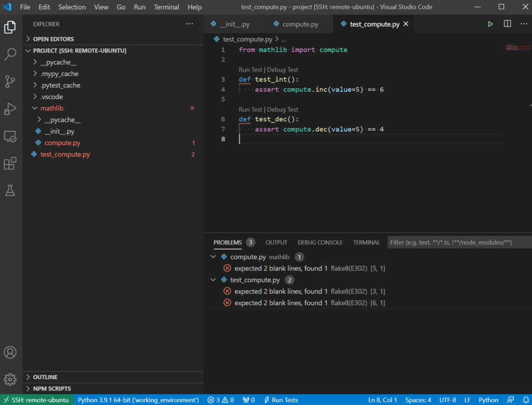
Task: Open the Testing view flask icon
Action: click(10, 190)
